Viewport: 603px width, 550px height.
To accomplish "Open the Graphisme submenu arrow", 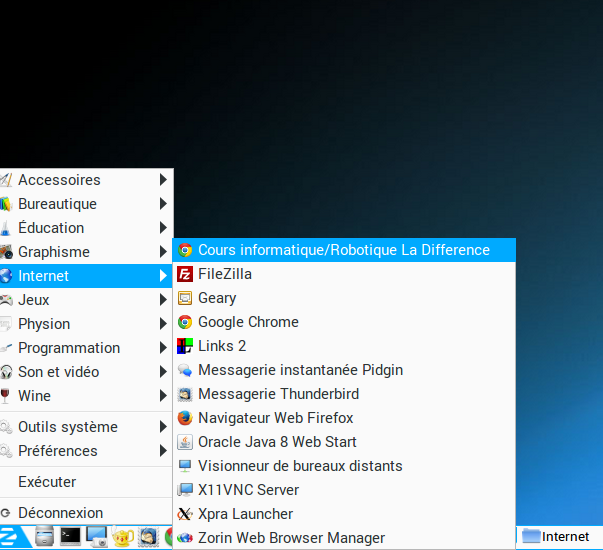I will pos(163,252).
